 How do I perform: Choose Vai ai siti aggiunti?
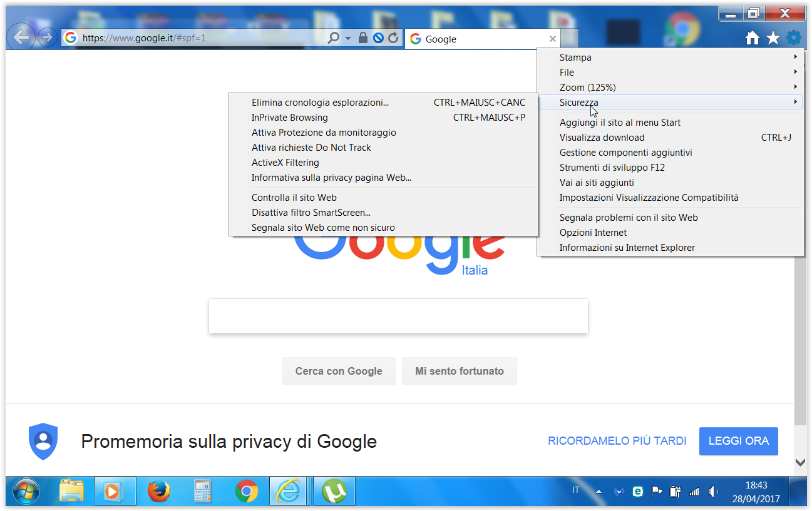671,182
